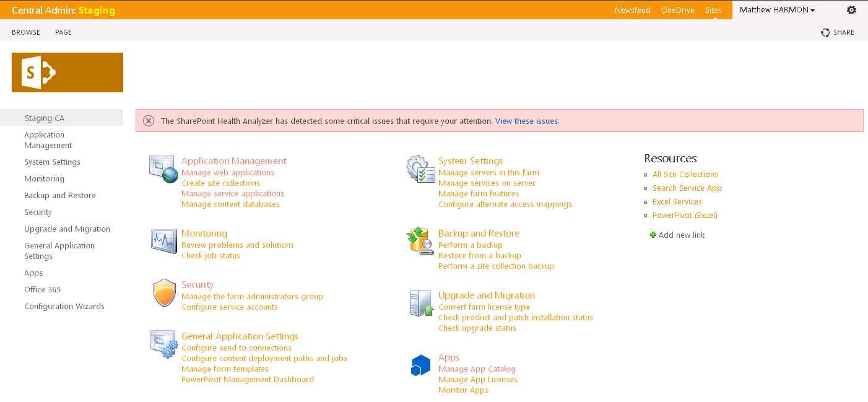Viewport: 868px width, 402px height.
Task: Open All Site Collections resource link
Action: pyautogui.click(x=685, y=175)
